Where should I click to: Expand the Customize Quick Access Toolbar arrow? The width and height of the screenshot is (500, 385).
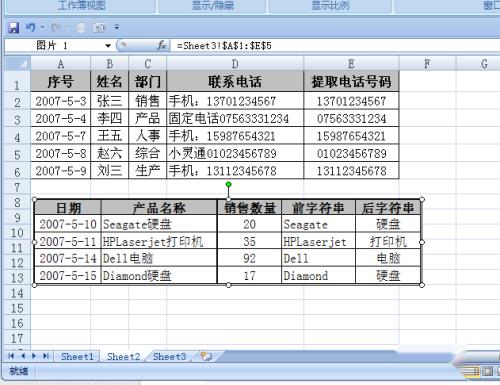pyautogui.click(x=117, y=27)
